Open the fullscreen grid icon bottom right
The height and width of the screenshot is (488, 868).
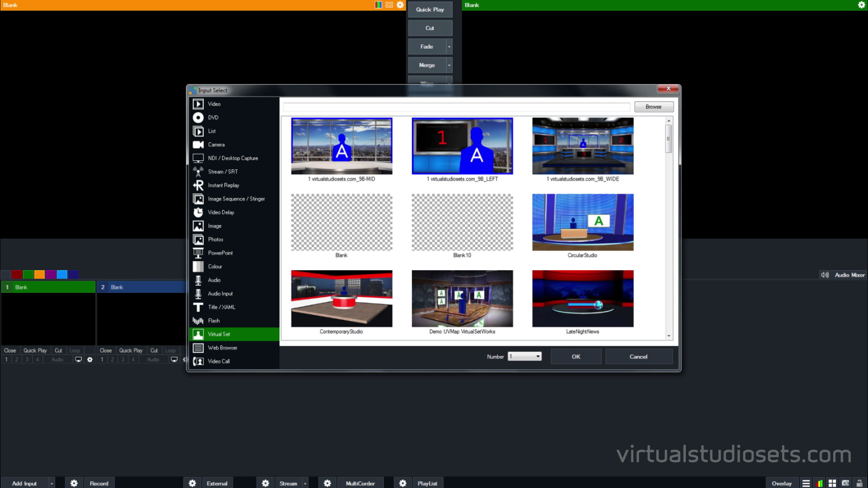[x=832, y=483]
